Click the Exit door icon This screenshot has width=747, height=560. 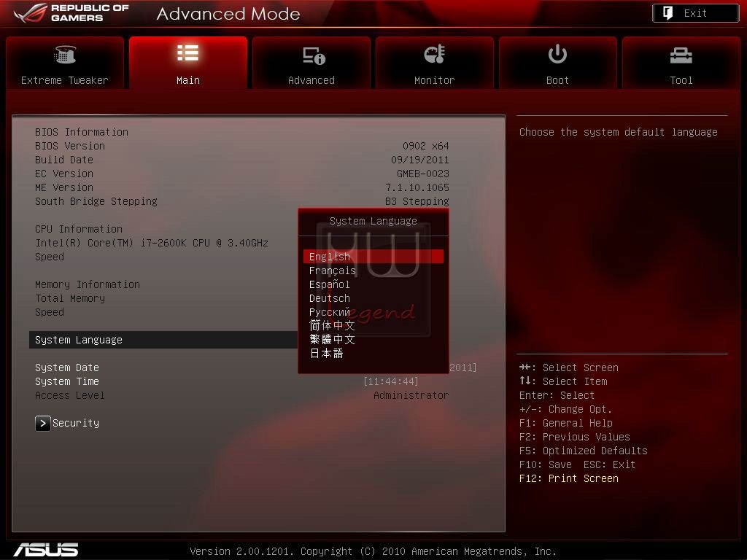(x=668, y=13)
